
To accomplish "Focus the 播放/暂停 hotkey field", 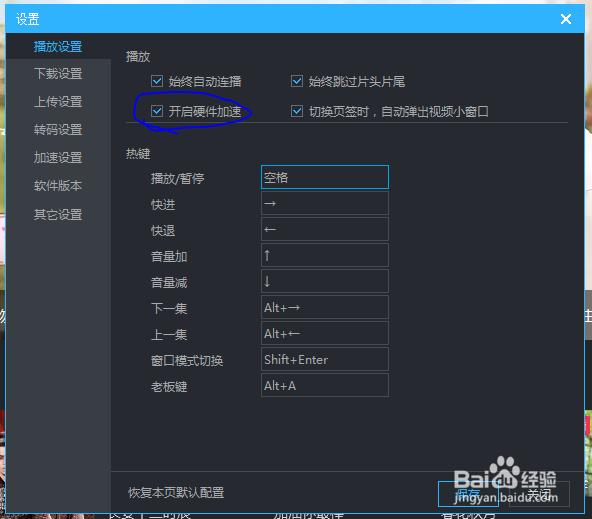I will click(x=325, y=177).
